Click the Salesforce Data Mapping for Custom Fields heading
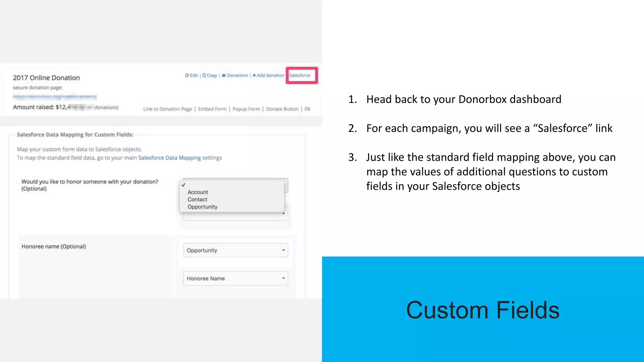This screenshot has width=644, height=362. coord(75,134)
